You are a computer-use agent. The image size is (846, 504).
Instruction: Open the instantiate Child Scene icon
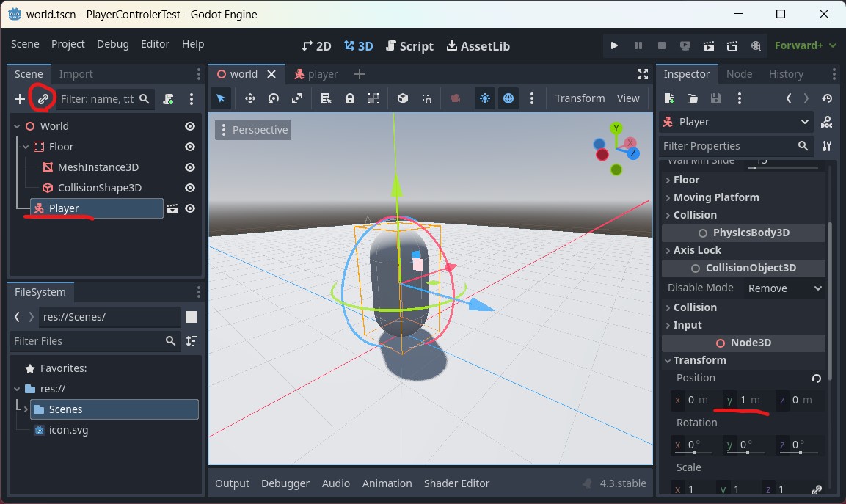pos(42,98)
